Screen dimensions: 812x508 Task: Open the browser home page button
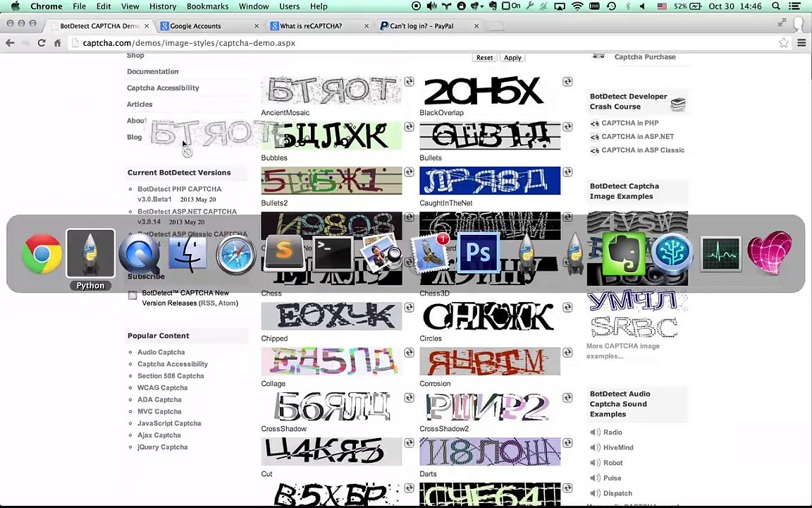click(x=58, y=43)
